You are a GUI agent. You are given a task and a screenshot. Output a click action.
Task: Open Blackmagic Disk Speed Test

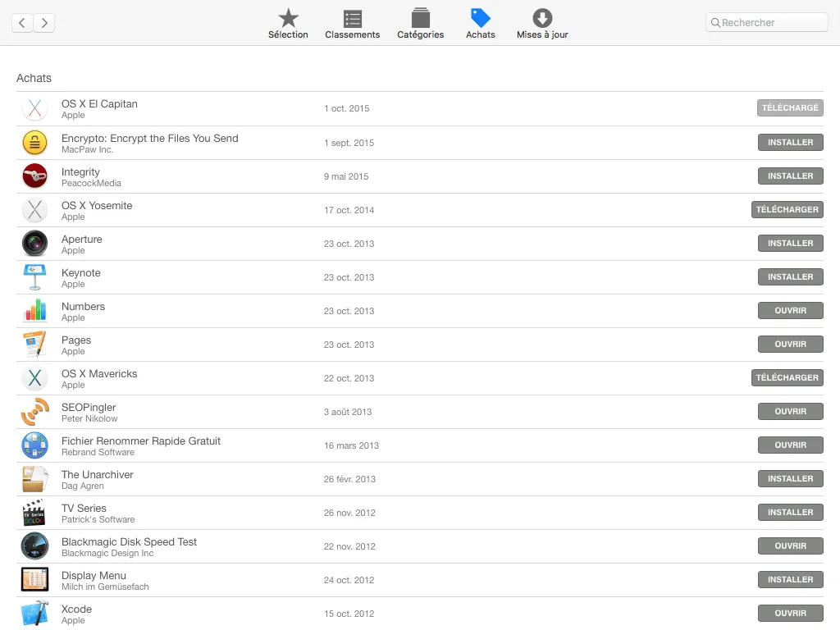tap(790, 546)
